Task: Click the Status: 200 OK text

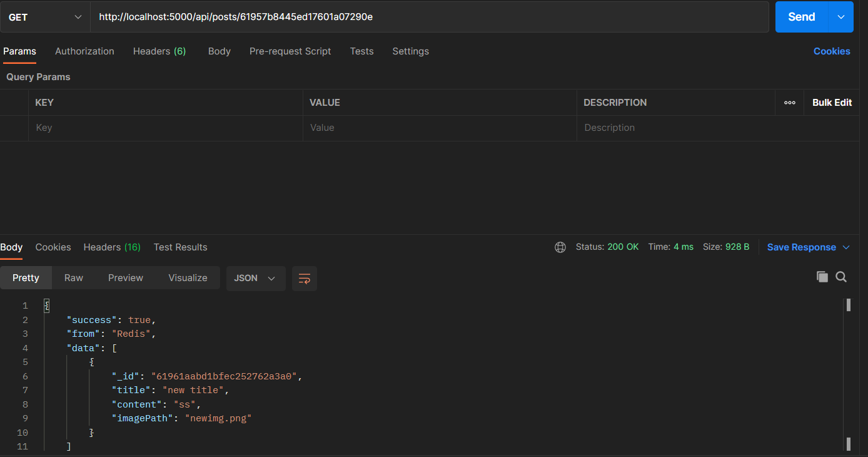Action: [x=607, y=247]
